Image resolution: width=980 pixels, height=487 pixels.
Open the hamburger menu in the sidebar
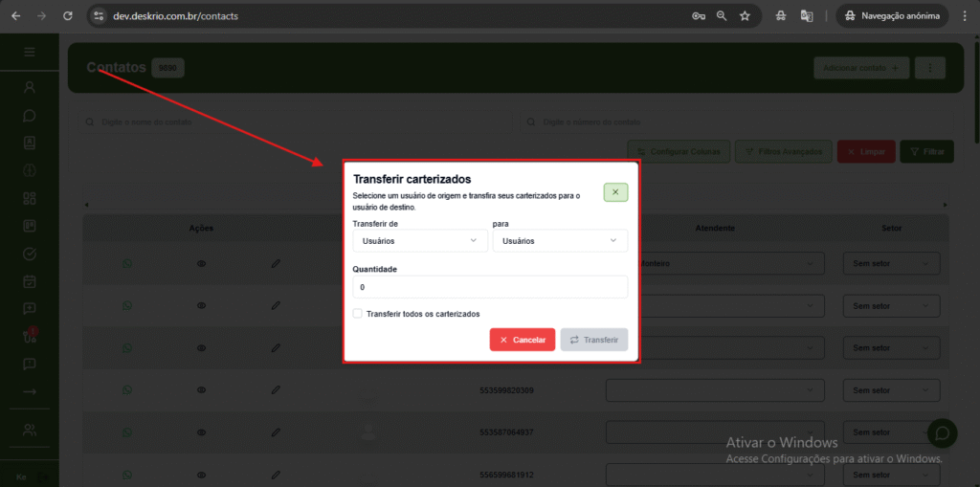tap(30, 52)
